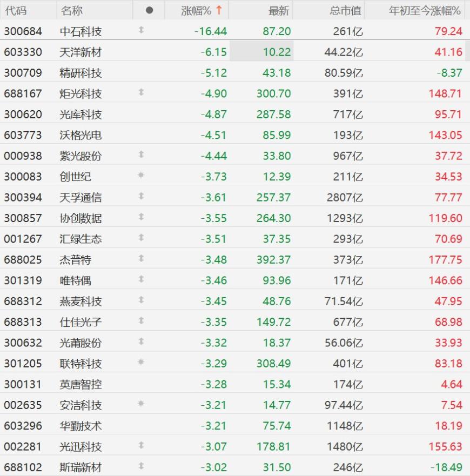
Task: Select the highlighted price 10.22
Action: click(277, 52)
